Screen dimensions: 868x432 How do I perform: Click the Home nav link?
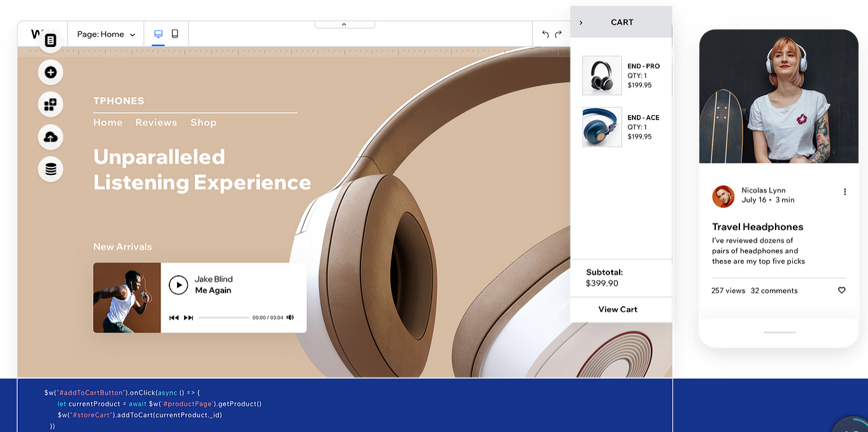tap(108, 122)
